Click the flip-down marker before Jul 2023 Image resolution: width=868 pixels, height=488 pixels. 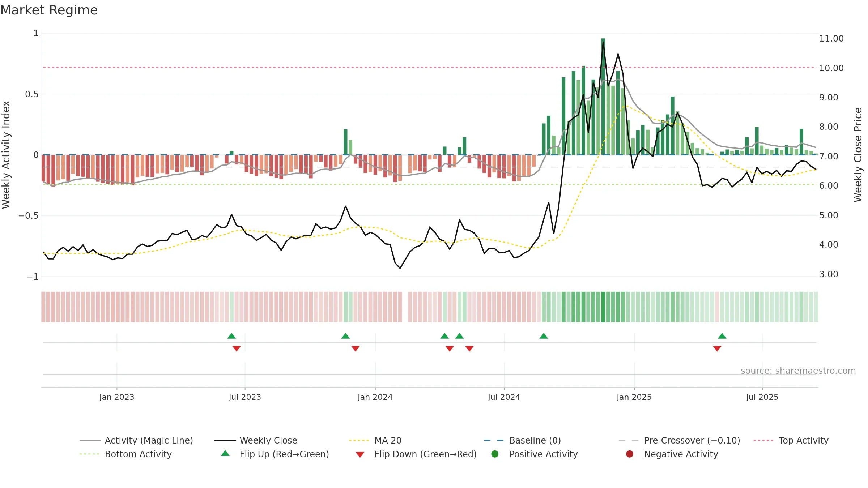(x=237, y=348)
